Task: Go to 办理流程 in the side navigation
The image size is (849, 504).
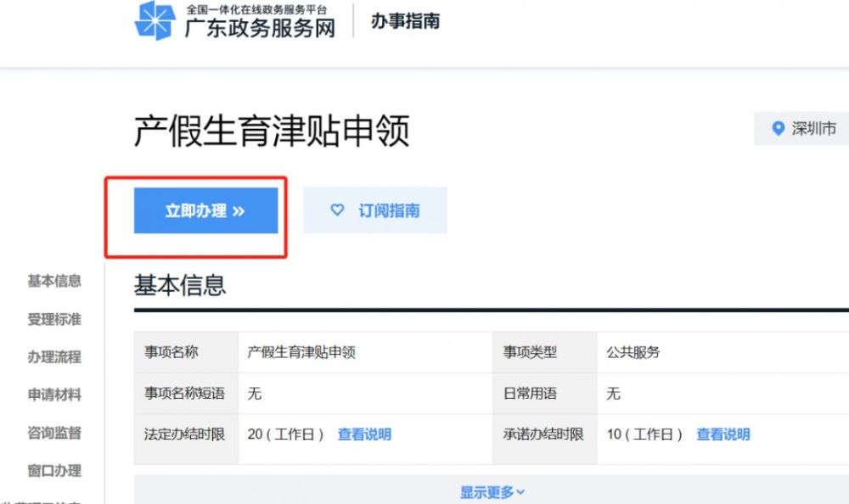Action: (x=54, y=356)
